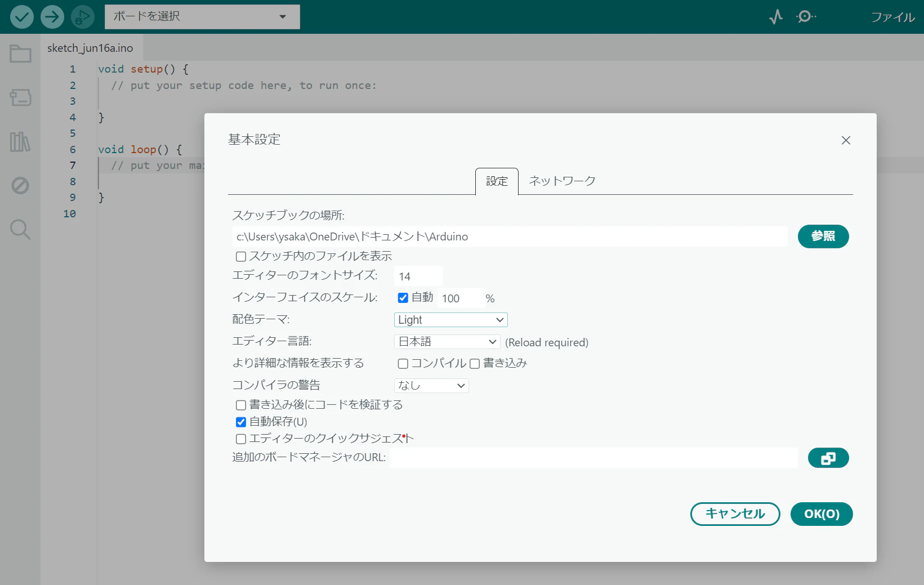Select the sketch_jun16a.ino editor tab
The width and height of the screenshot is (924, 585).
click(x=91, y=48)
